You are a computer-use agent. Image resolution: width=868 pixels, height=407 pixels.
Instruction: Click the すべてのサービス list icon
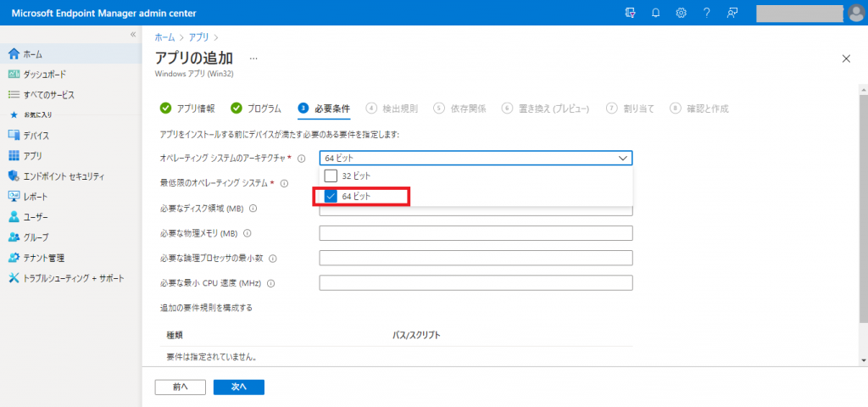pyautogui.click(x=14, y=95)
